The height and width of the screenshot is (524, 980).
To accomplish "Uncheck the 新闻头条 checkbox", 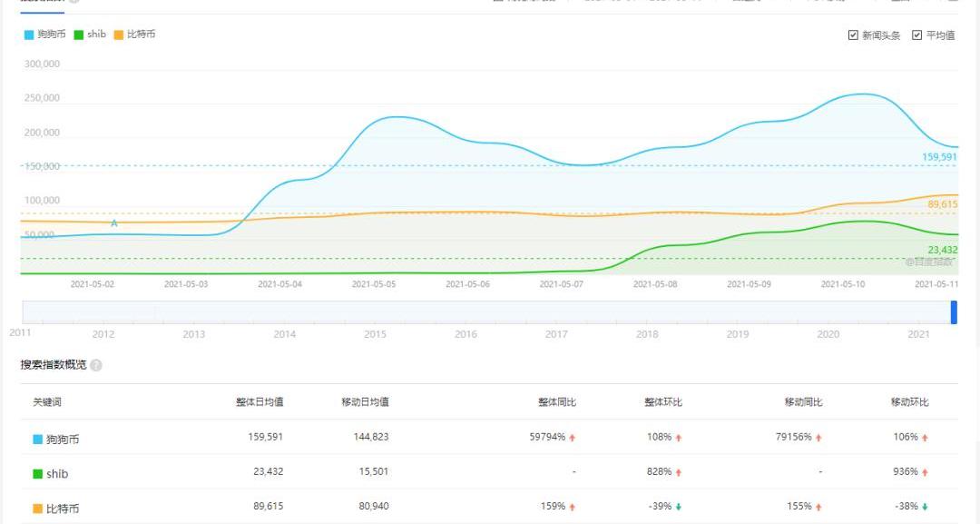I will coord(853,35).
